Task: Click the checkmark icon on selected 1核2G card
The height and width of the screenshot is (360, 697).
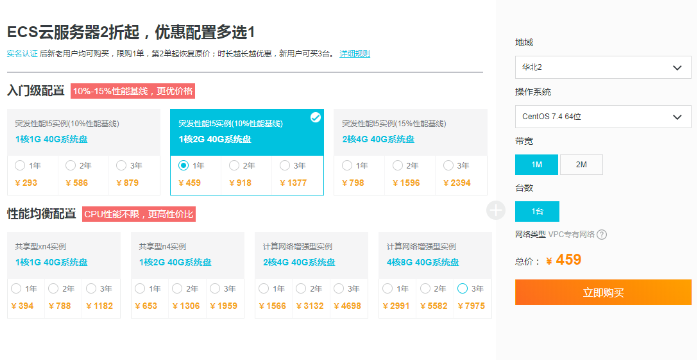Action: pyautogui.click(x=316, y=117)
